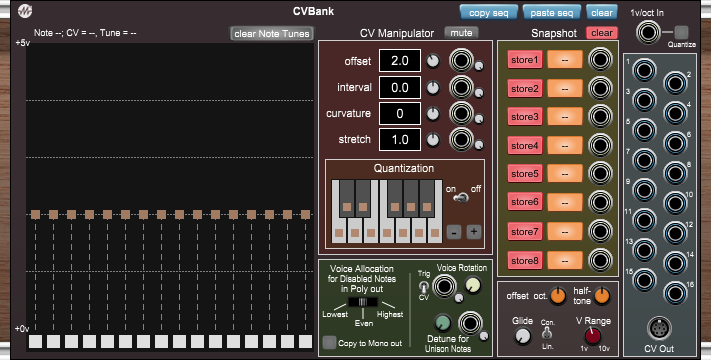The width and height of the screenshot is (711, 360).
Task: Toggle the B white key in Quantization keyboard
Action: 435,233
